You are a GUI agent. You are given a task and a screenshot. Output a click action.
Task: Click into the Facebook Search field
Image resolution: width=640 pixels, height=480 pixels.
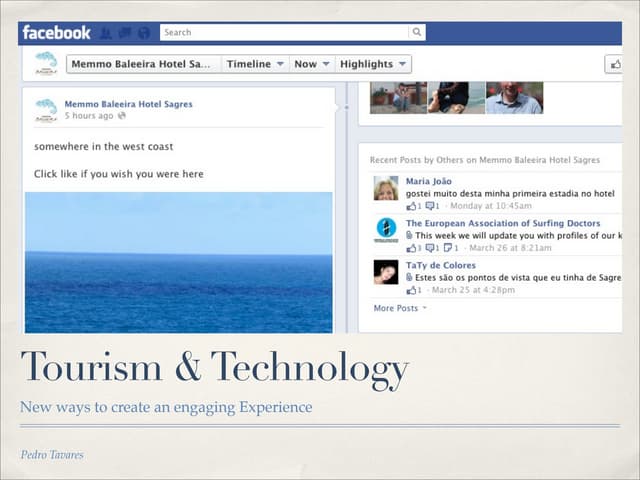coord(283,32)
